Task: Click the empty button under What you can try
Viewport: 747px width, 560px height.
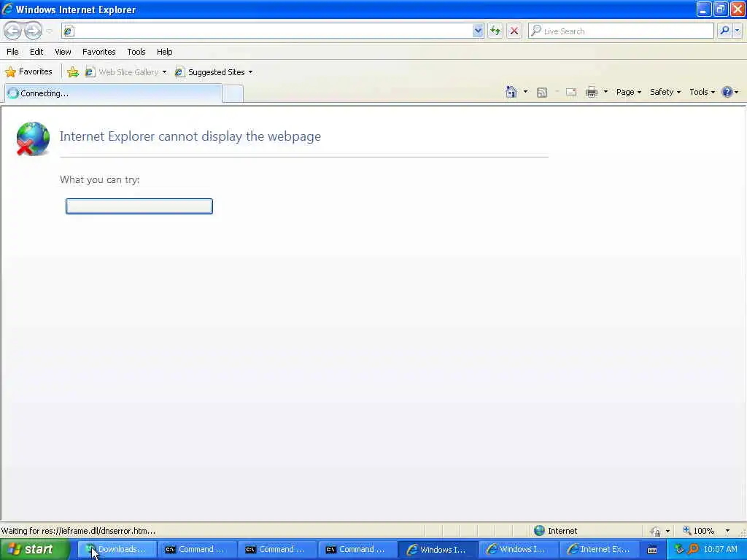Action: pos(139,206)
